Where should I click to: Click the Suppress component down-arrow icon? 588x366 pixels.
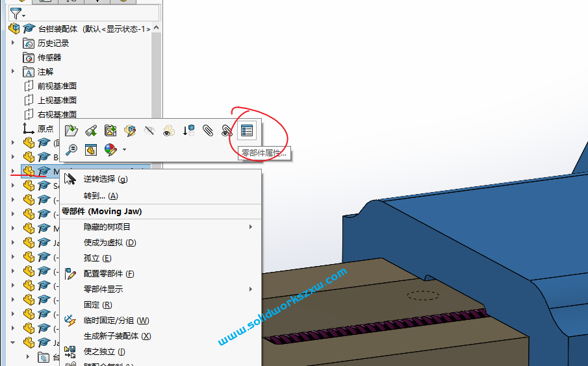click(188, 130)
